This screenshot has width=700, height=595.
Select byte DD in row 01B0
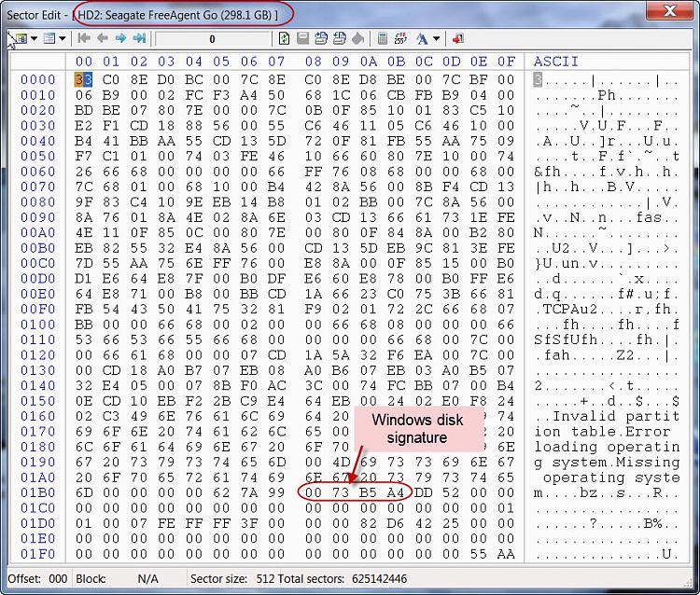point(423,492)
